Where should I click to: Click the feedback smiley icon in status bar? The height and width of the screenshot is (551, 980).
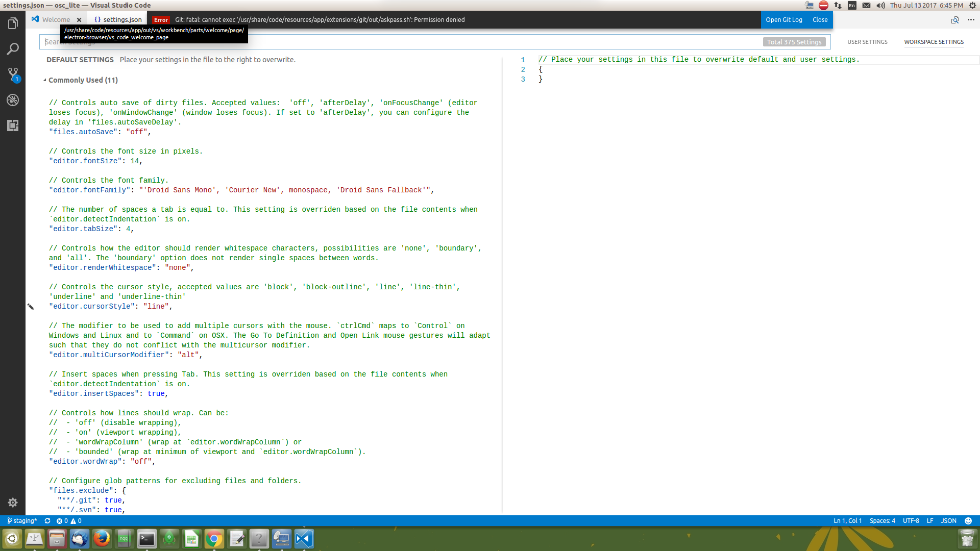(968, 521)
